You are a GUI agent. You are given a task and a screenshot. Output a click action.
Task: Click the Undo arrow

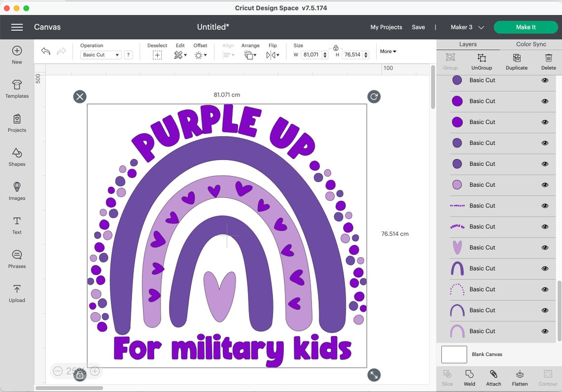[x=45, y=51]
